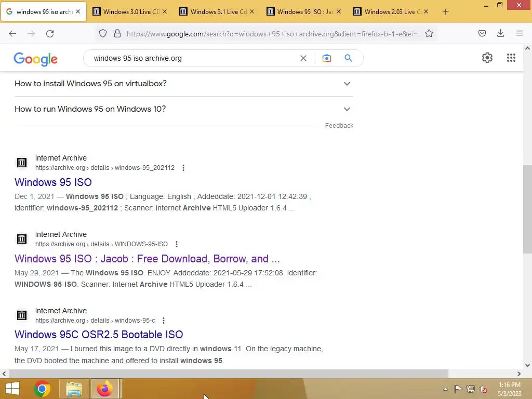Close the Windows 3.1 Live Cd tab

[252, 11]
